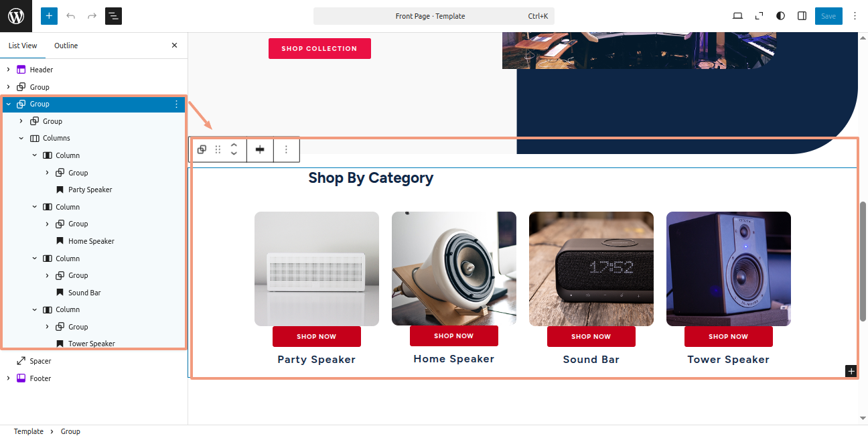This screenshot has width=868, height=438.
Task: Click the Save button
Action: pyautogui.click(x=828, y=16)
